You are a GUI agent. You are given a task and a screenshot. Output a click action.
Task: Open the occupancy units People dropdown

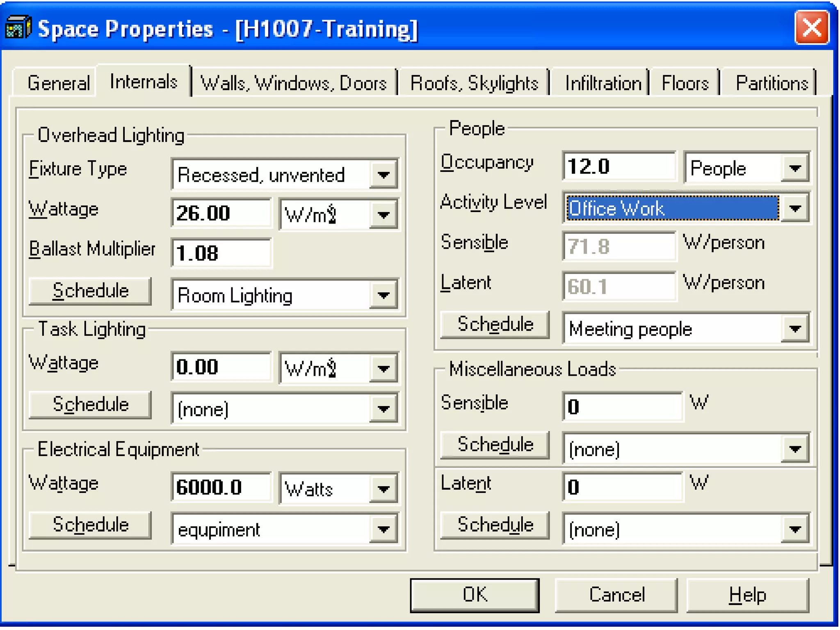(x=794, y=168)
